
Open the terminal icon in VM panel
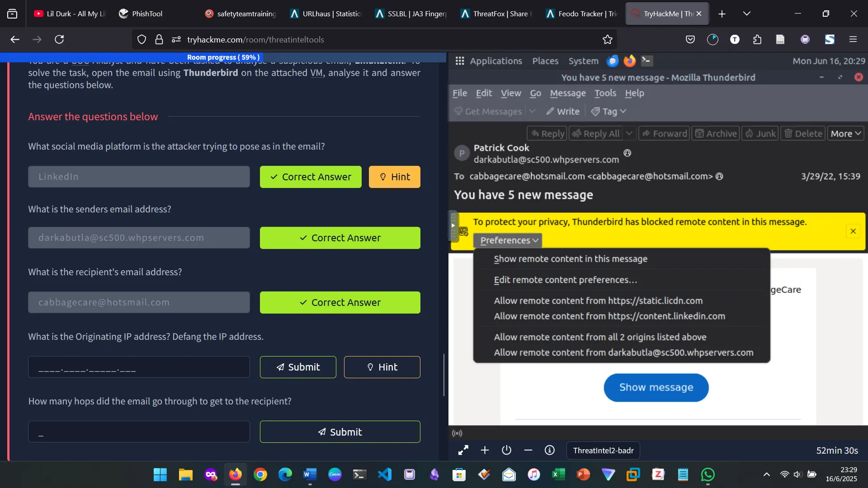click(x=646, y=61)
